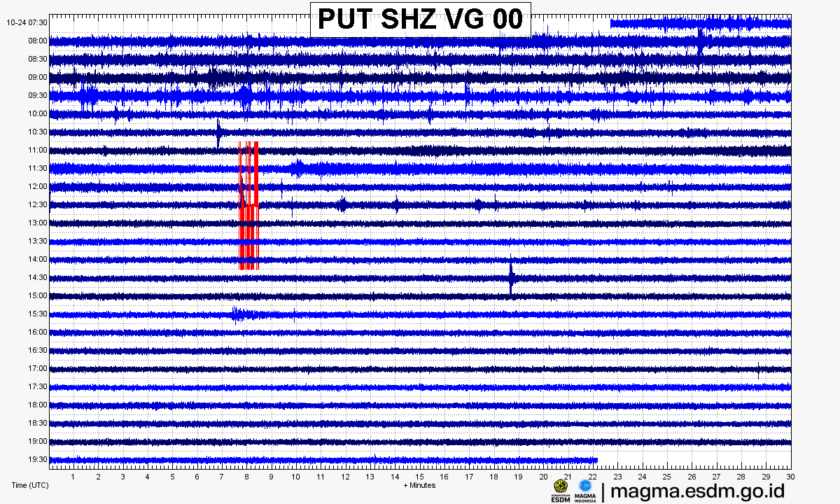The width and height of the screenshot is (840, 504).
Task: Click minute 10 on the bottom axis
Action: point(295,477)
